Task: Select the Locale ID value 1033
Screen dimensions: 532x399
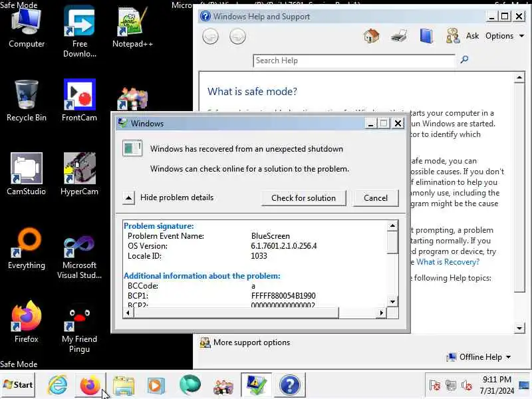Action: (x=259, y=256)
